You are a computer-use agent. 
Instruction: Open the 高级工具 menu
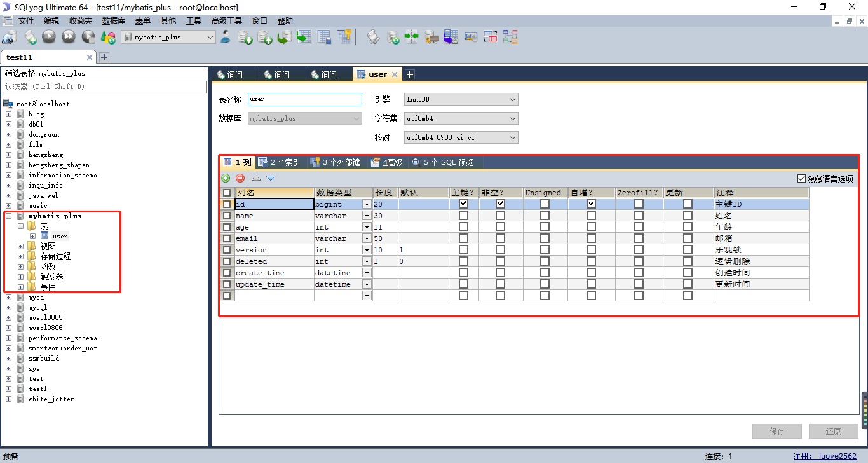point(227,21)
